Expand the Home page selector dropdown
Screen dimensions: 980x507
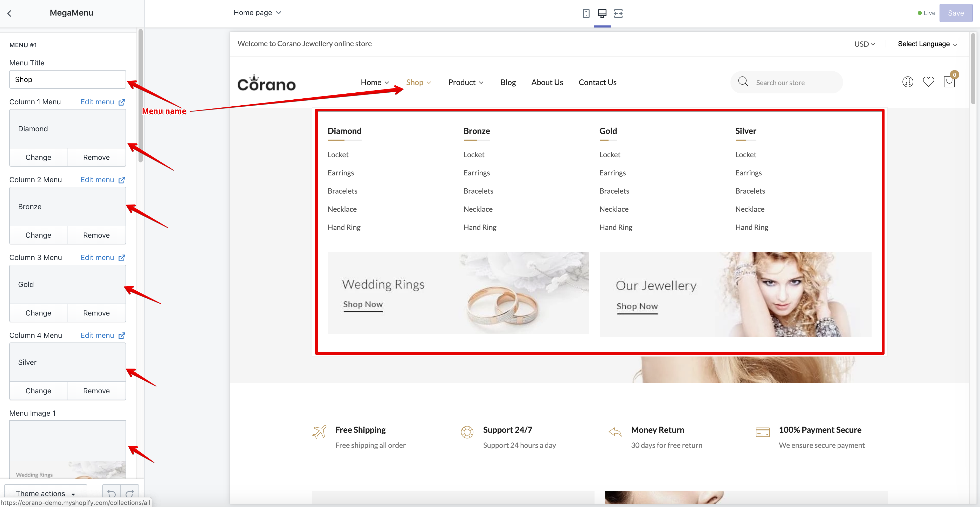point(257,12)
